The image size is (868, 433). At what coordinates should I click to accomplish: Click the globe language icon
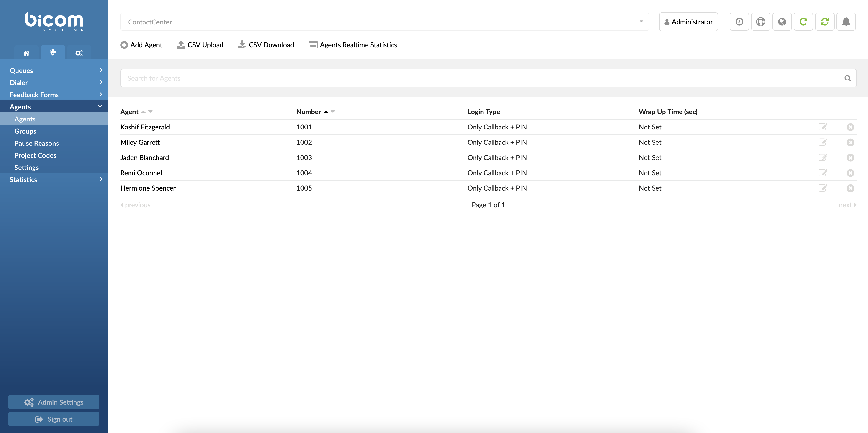[782, 22]
